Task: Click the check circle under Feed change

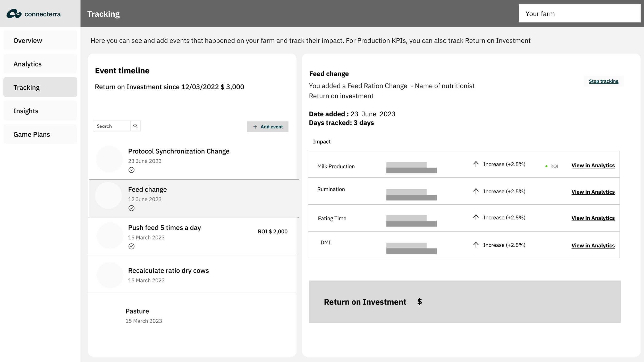Action: 131,208
